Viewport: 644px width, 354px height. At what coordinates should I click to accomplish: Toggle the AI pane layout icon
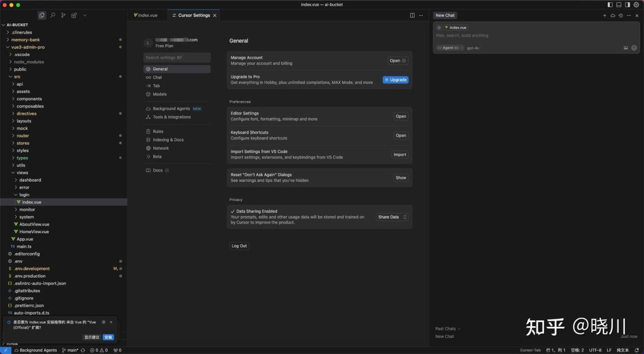click(x=627, y=5)
